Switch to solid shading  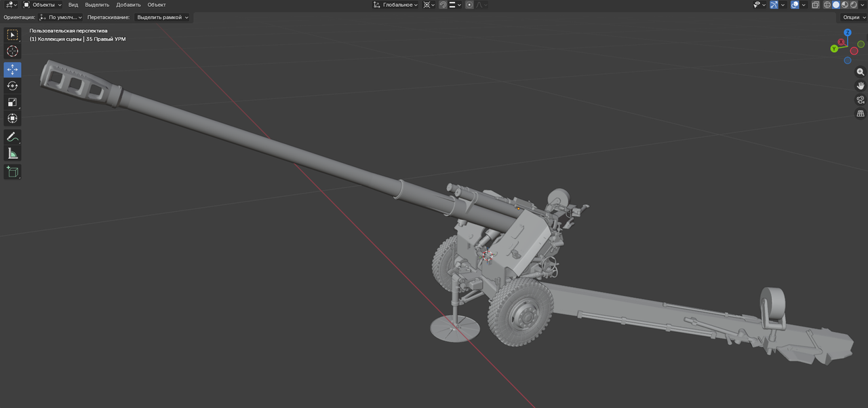pos(835,5)
